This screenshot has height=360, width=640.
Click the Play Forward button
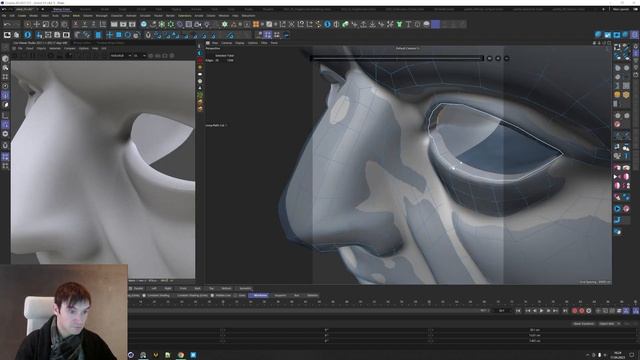(x=542, y=311)
